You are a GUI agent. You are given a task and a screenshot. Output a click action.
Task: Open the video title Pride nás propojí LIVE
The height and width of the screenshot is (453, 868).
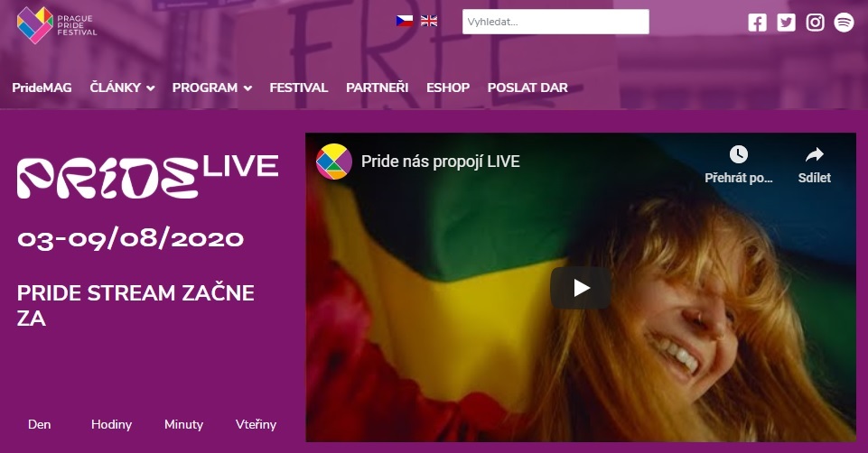(441, 162)
